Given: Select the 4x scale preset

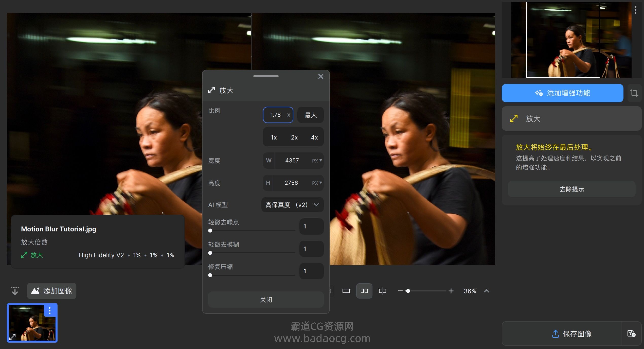Looking at the screenshot, I should pyautogui.click(x=314, y=137).
